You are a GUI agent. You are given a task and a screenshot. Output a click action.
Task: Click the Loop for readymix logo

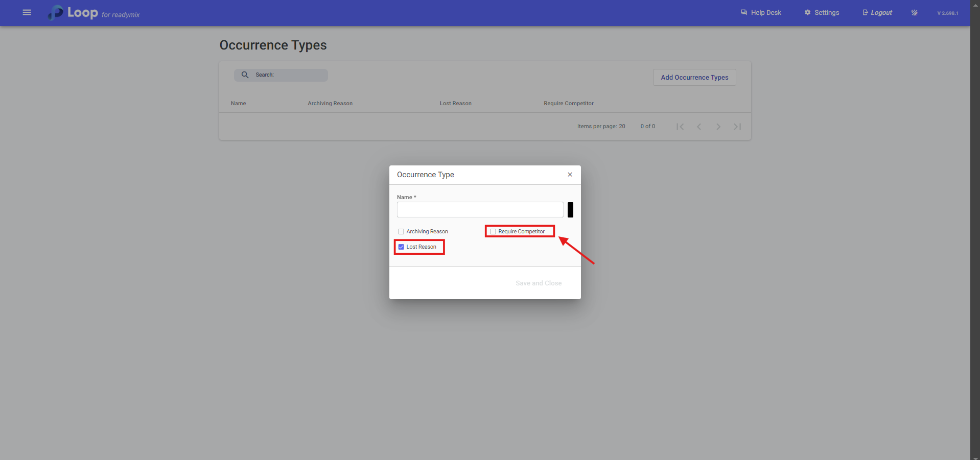point(94,13)
